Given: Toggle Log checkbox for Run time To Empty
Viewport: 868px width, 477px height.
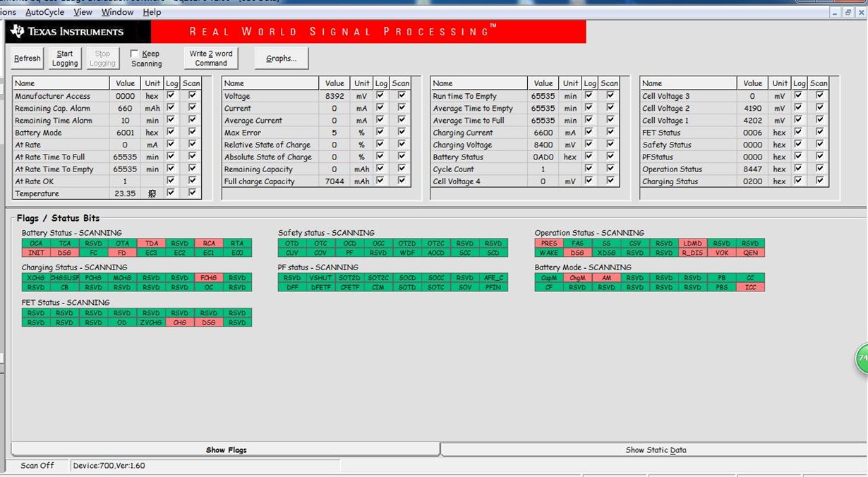Looking at the screenshot, I should tap(590, 96).
